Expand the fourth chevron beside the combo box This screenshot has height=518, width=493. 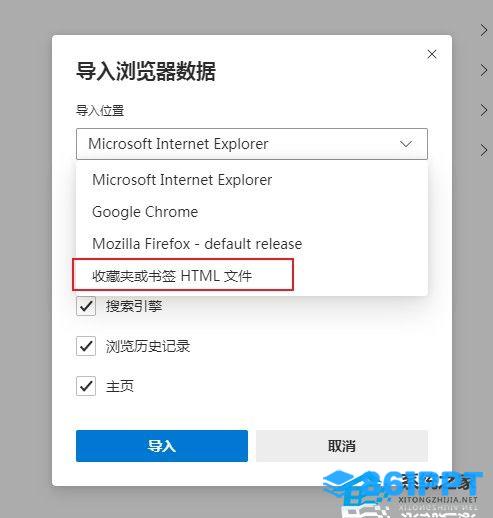484,150
